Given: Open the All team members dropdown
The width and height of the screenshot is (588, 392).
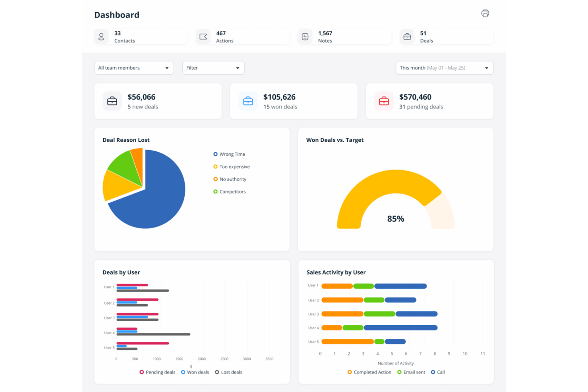Looking at the screenshot, I should tap(134, 68).
